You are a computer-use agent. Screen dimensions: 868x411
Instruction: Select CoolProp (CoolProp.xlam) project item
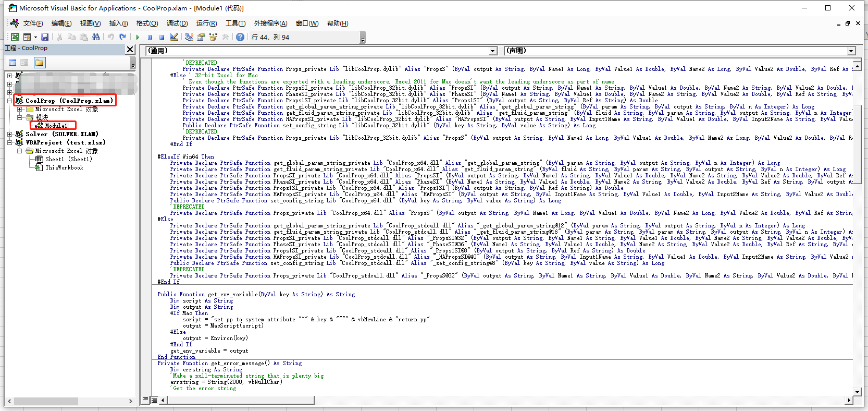pyautogui.click(x=69, y=101)
